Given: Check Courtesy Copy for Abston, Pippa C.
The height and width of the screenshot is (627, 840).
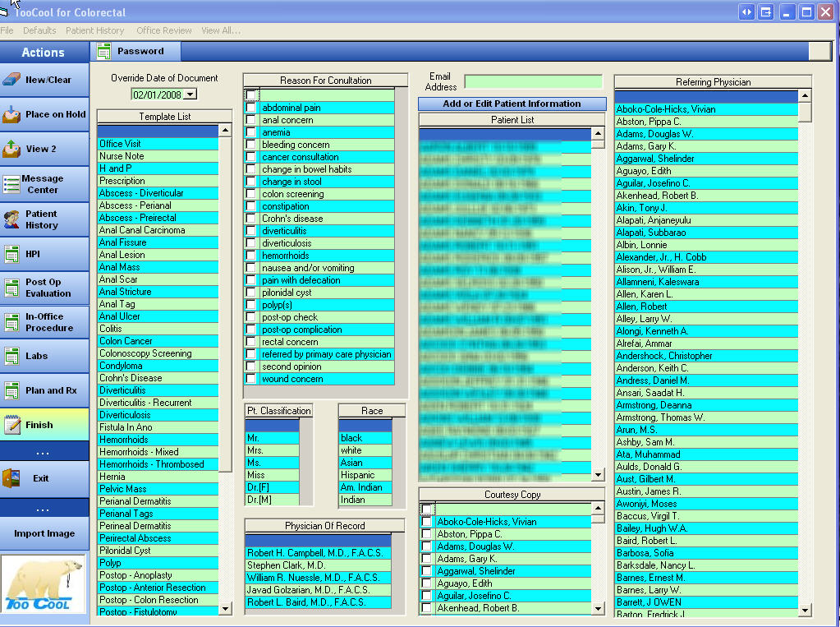Looking at the screenshot, I should [x=426, y=534].
